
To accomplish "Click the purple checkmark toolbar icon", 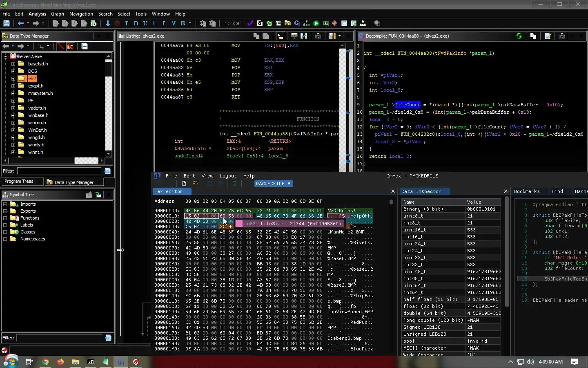I will click(250, 23).
